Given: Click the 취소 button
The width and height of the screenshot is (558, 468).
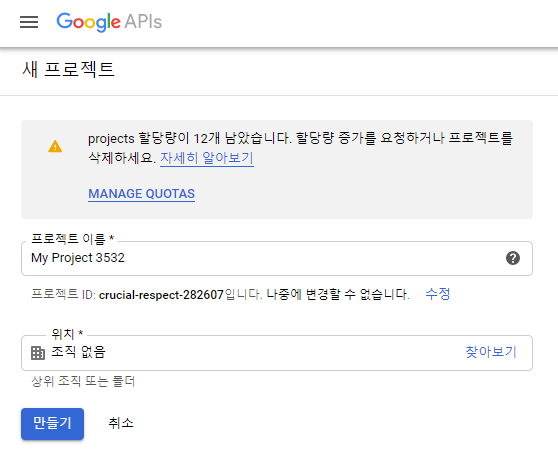Looking at the screenshot, I should tap(121, 423).
